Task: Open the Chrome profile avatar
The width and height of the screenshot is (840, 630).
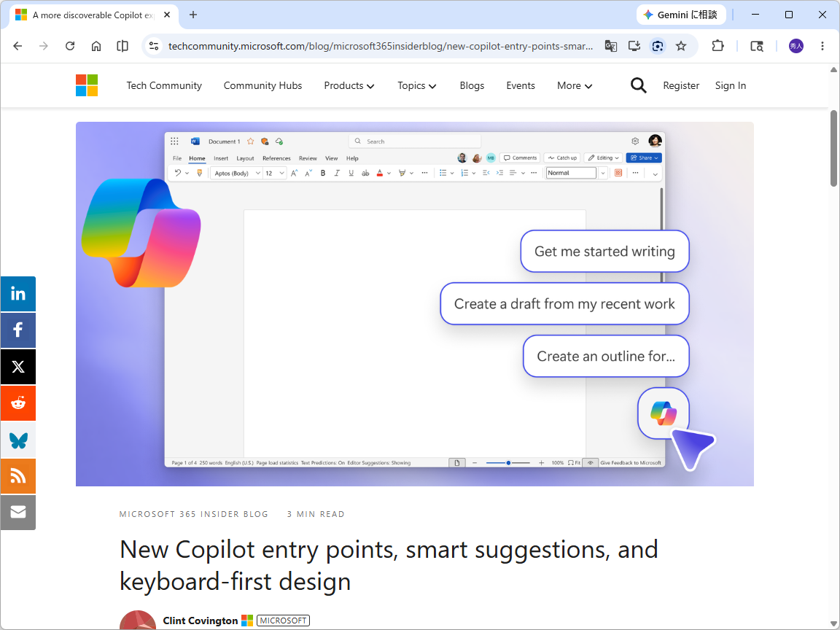Action: (796, 46)
